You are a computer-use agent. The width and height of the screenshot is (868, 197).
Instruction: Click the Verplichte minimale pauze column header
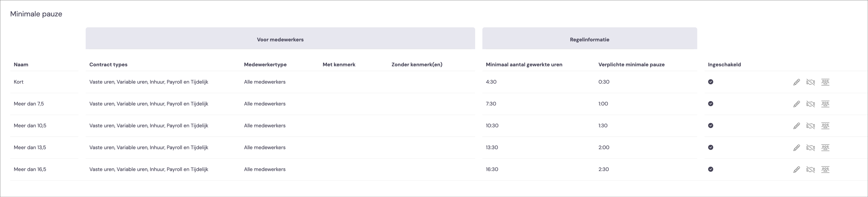631,64
